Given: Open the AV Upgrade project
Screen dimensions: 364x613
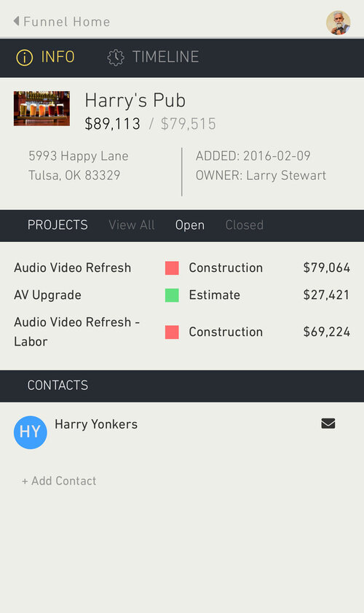Looking at the screenshot, I should [x=47, y=294].
